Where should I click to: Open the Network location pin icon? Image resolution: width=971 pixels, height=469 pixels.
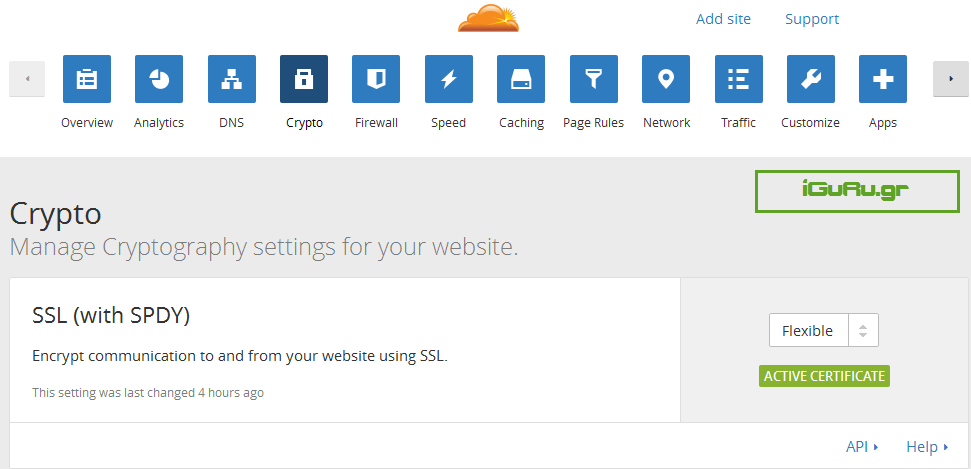[x=666, y=79]
